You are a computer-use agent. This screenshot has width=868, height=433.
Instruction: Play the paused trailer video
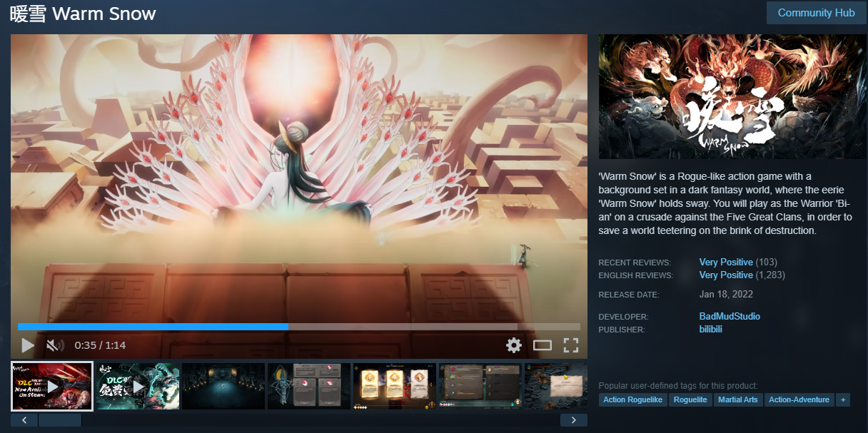(x=28, y=346)
